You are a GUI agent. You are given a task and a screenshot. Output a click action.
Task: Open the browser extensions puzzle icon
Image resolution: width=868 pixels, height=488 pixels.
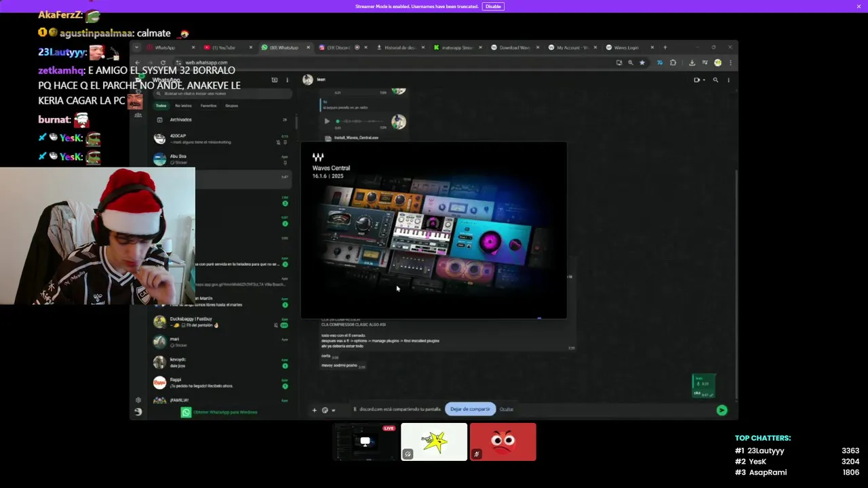tap(673, 62)
